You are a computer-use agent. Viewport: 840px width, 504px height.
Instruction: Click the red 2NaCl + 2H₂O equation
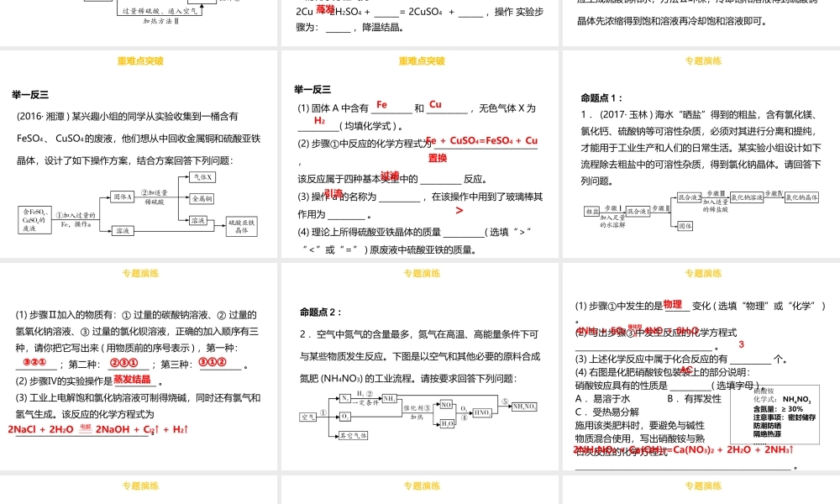(97, 429)
